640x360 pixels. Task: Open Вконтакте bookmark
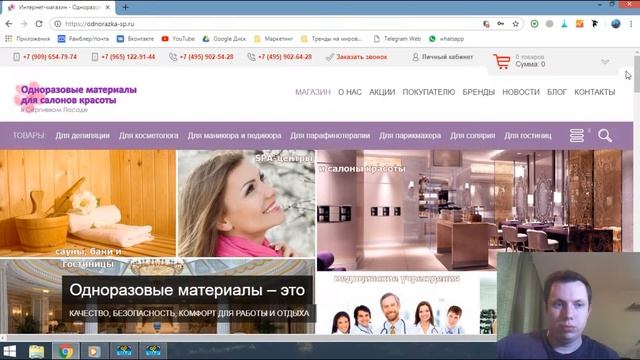tap(135, 39)
